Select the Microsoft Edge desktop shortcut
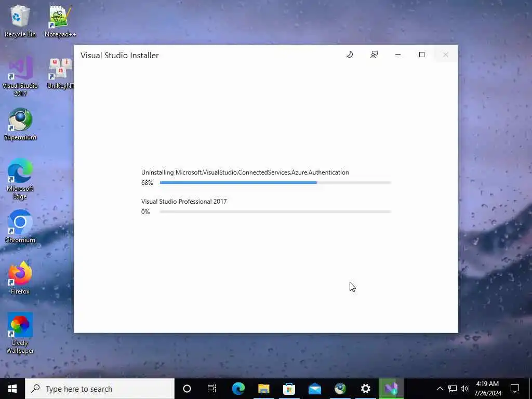The width and height of the screenshot is (532, 399). (20, 179)
